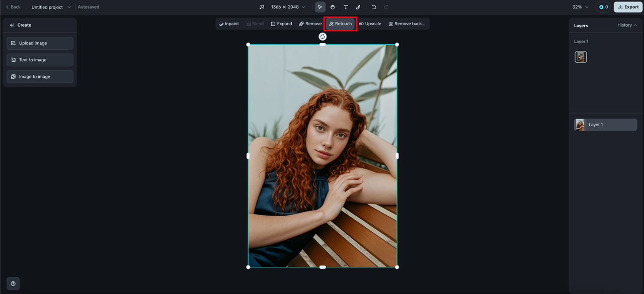Click the bottom-right corner handle of image
The image size is (644, 294).
click(x=397, y=267)
